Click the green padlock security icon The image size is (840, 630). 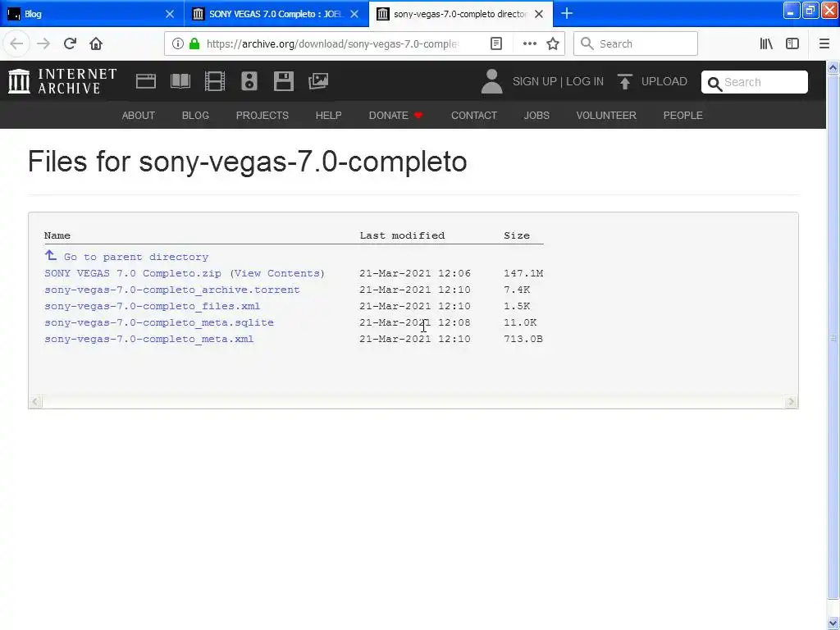pyautogui.click(x=194, y=43)
